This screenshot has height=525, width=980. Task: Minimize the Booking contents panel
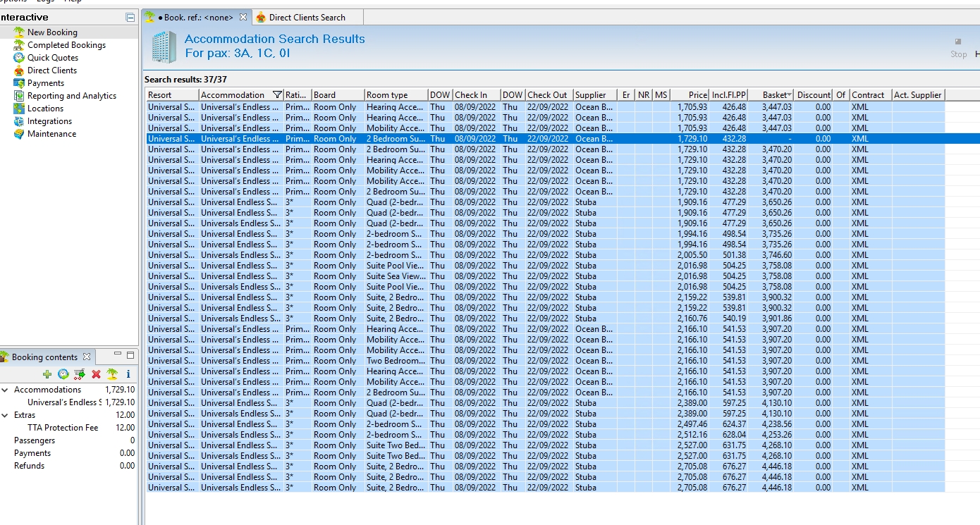[118, 355]
